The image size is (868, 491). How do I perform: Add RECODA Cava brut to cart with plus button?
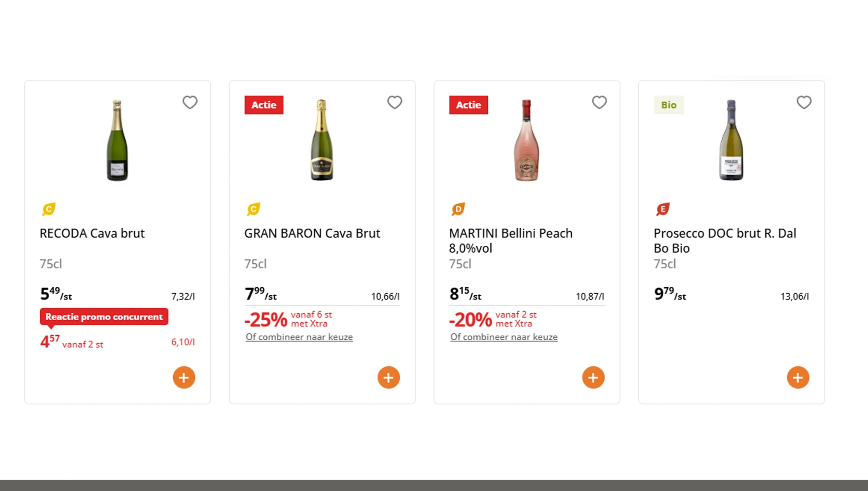(x=184, y=377)
